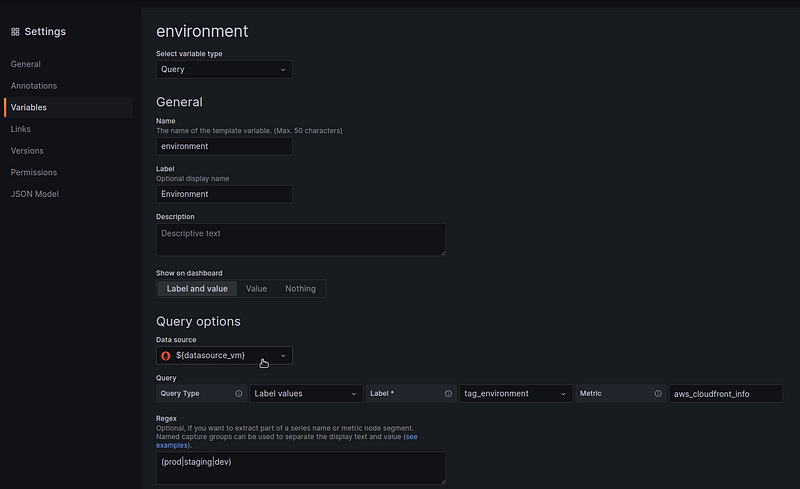800x489 pixels.
Task: Open Links settings section
Action: coord(20,129)
